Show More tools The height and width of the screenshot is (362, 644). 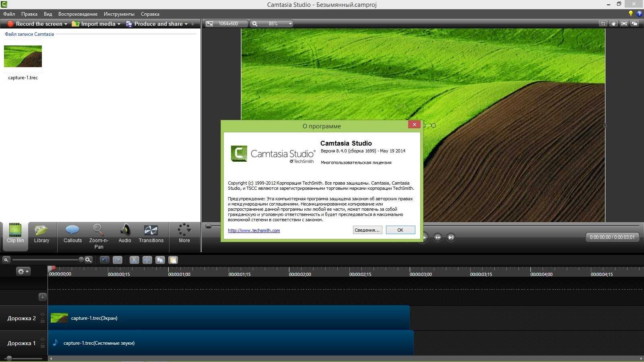pyautogui.click(x=184, y=234)
